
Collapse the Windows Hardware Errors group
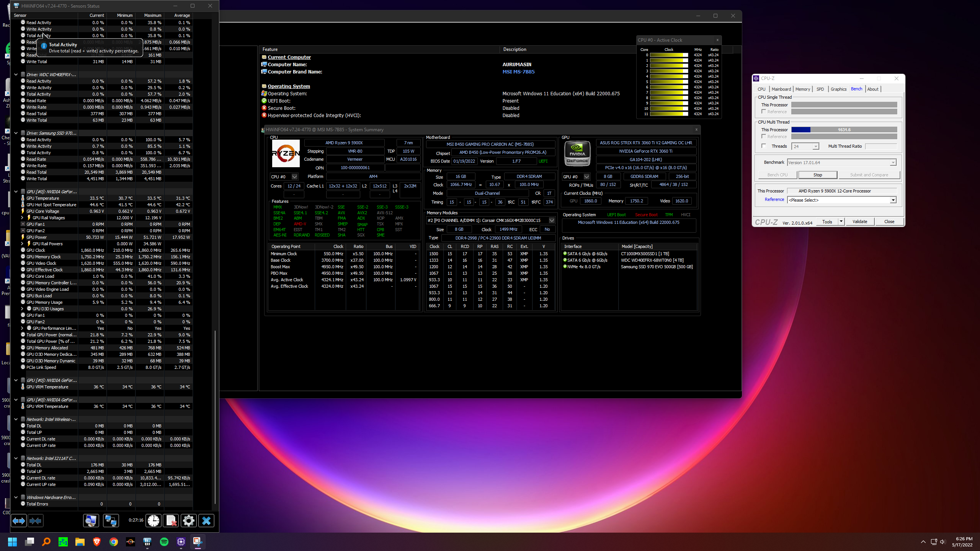16,497
